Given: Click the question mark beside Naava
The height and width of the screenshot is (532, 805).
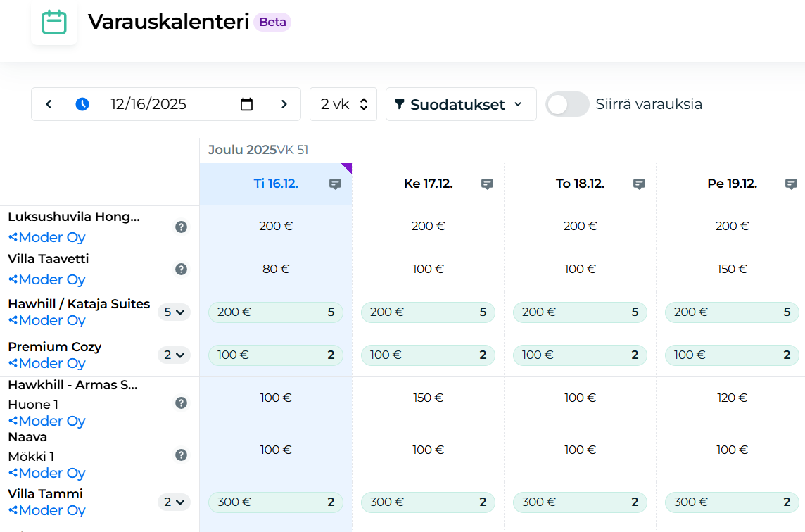Looking at the screenshot, I should (x=181, y=455).
